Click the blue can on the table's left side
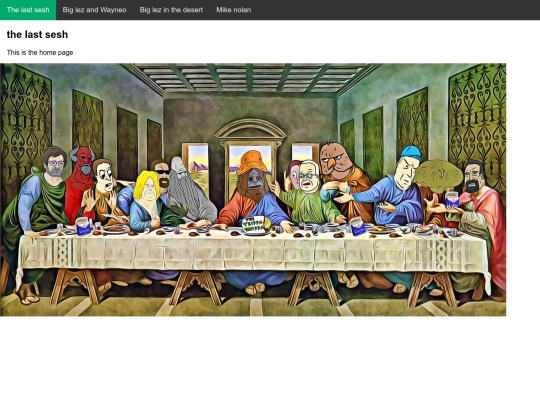 pyautogui.click(x=83, y=227)
